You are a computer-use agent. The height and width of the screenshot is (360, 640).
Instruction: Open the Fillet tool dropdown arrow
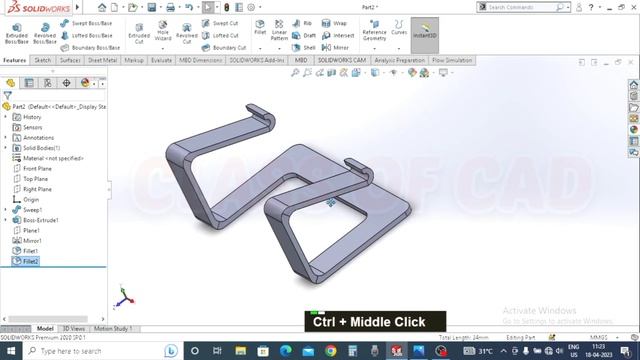(x=260, y=49)
